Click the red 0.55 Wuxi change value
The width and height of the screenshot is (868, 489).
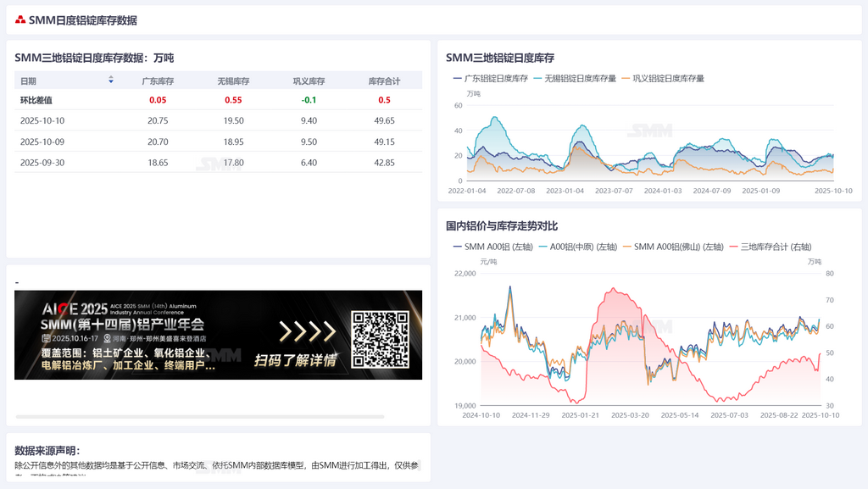point(233,100)
